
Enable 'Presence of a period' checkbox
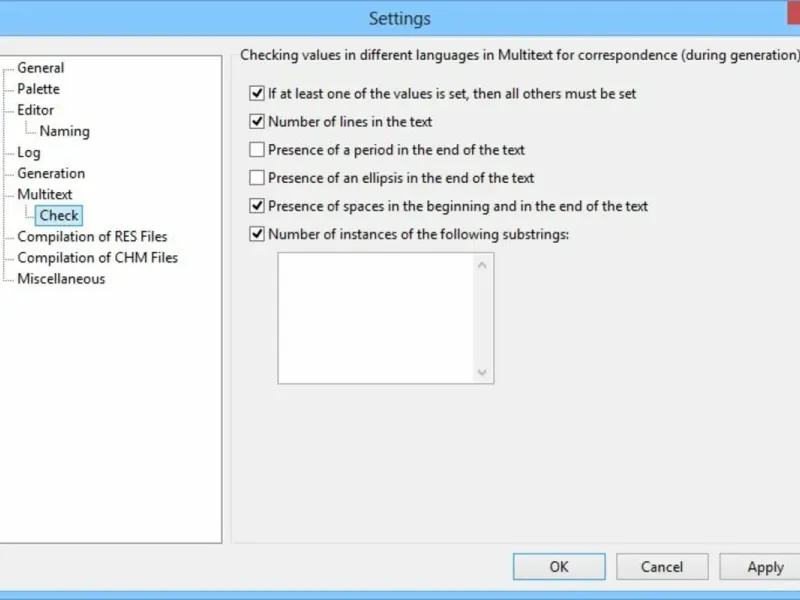point(257,150)
